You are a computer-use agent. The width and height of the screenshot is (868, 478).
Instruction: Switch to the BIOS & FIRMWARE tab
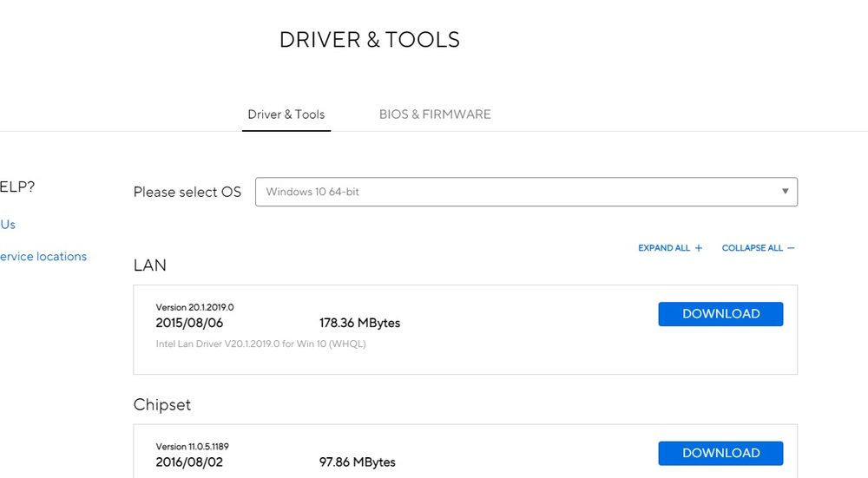click(x=435, y=115)
